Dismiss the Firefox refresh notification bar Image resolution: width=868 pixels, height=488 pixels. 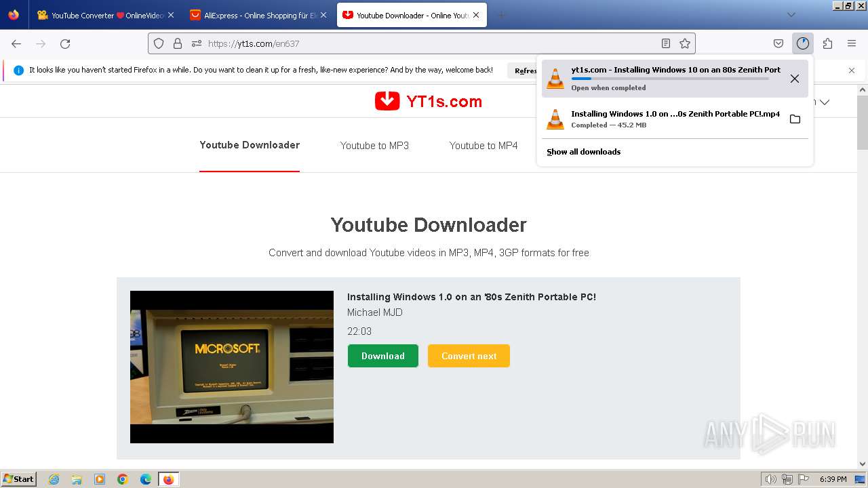point(852,70)
